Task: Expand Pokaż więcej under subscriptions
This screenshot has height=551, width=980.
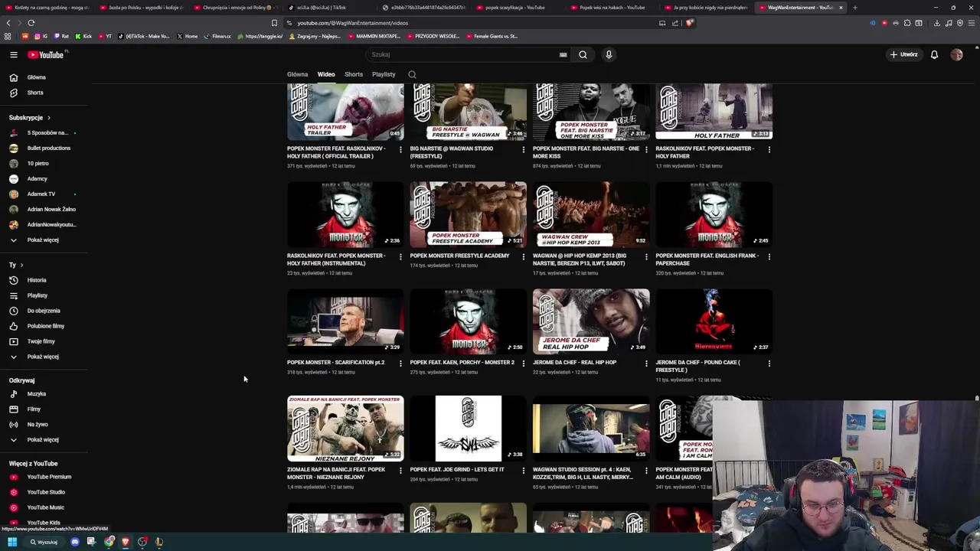Action: tap(44, 240)
